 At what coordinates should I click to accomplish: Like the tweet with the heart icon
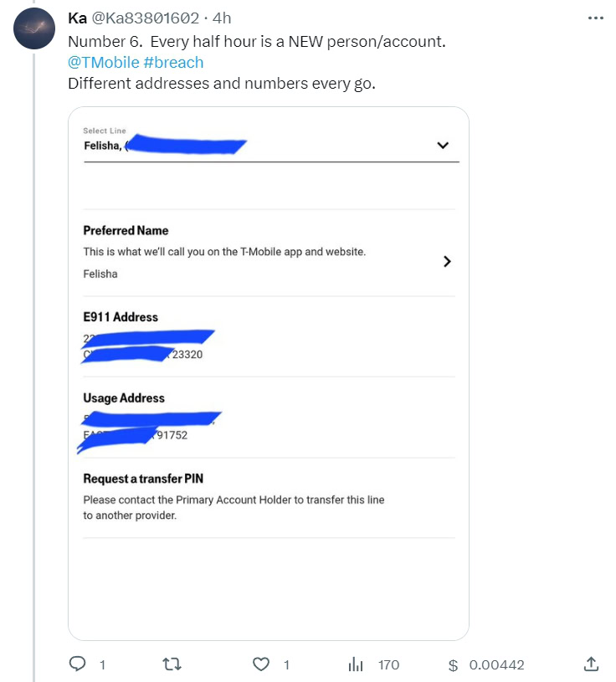[262, 664]
